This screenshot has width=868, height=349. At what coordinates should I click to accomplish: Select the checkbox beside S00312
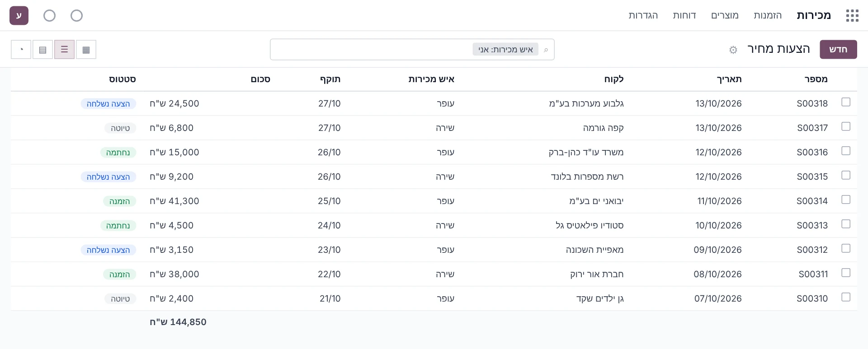point(846,248)
